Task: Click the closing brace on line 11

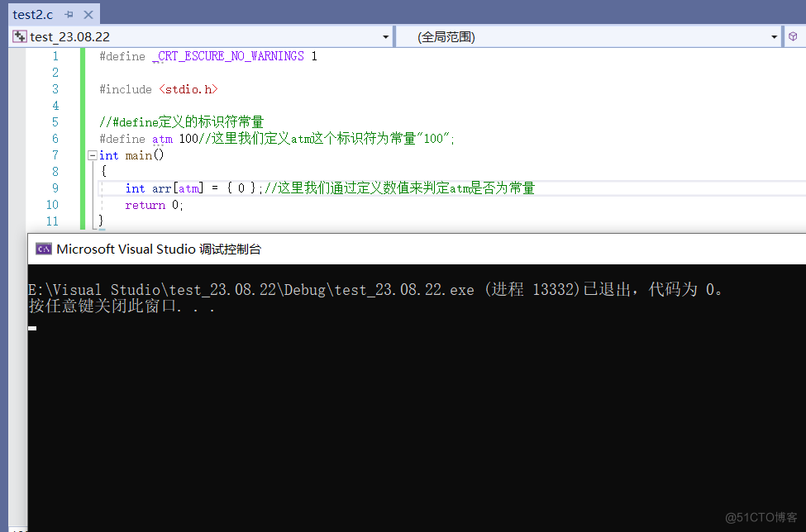Action: pyautogui.click(x=101, y=221)
